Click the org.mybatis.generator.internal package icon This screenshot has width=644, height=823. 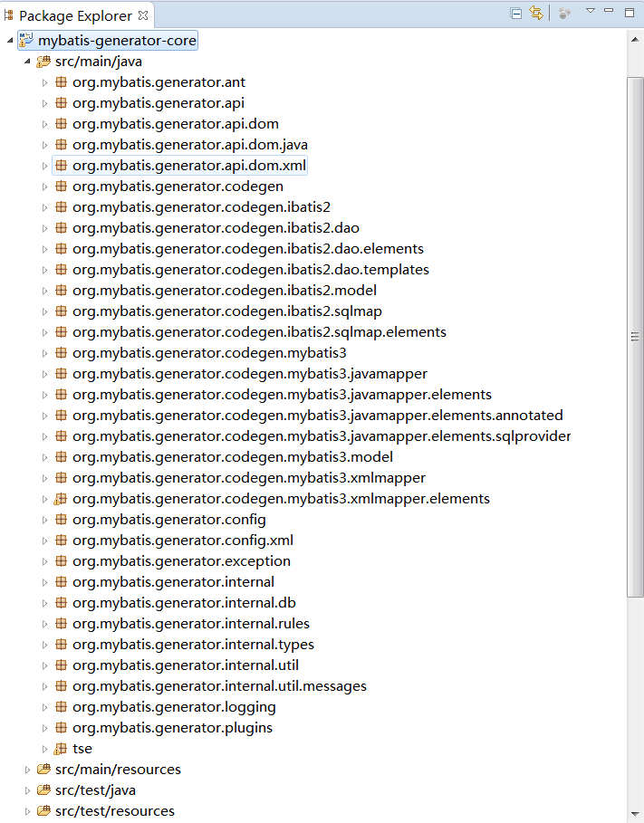[61, 581]
